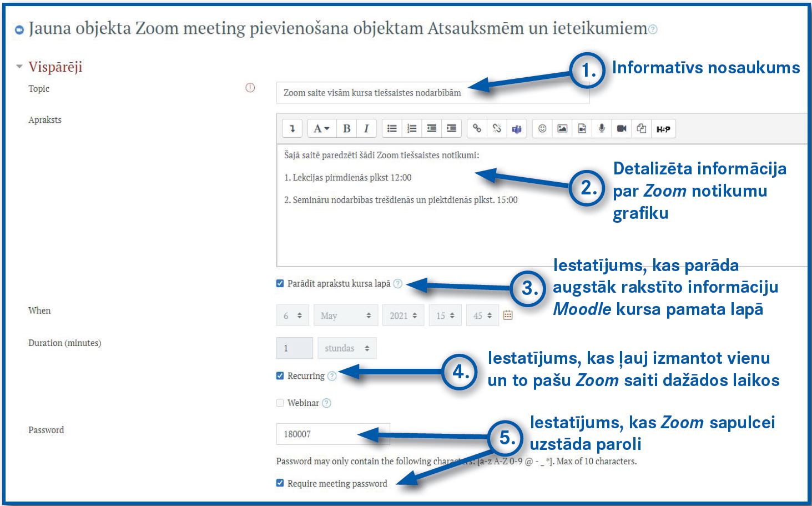The width and height of the screenshot is (812, 506).
Task: Collapse the Vispārēji section
Action: 20,67
